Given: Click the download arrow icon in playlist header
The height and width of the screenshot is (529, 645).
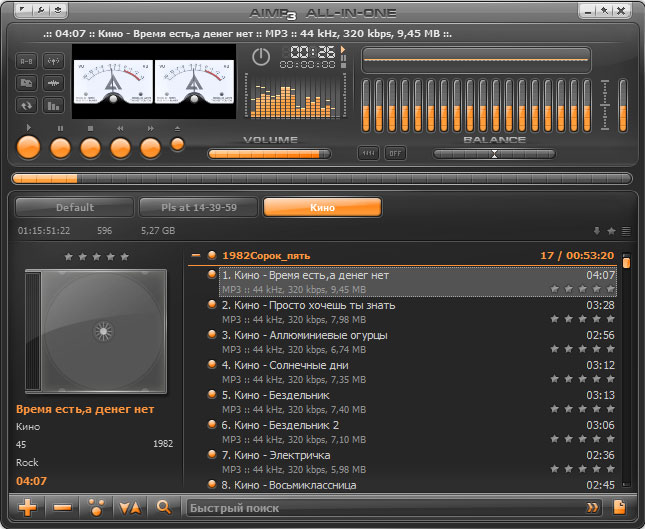Looking at the screenshot, I should 597,231.
